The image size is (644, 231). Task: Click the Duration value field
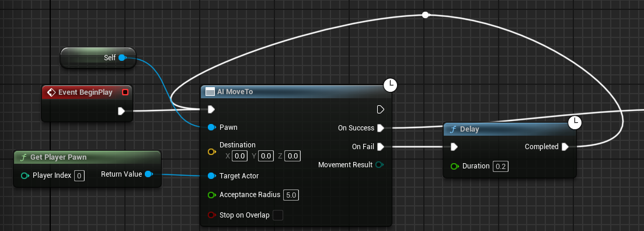pyautogui.click(x=500, y=167)
